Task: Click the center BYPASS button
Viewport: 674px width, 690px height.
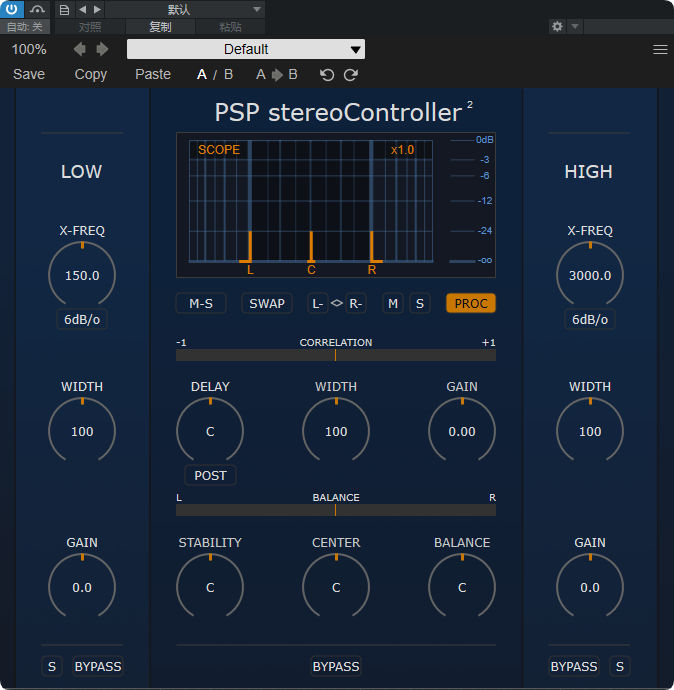Action: point(336,666)
